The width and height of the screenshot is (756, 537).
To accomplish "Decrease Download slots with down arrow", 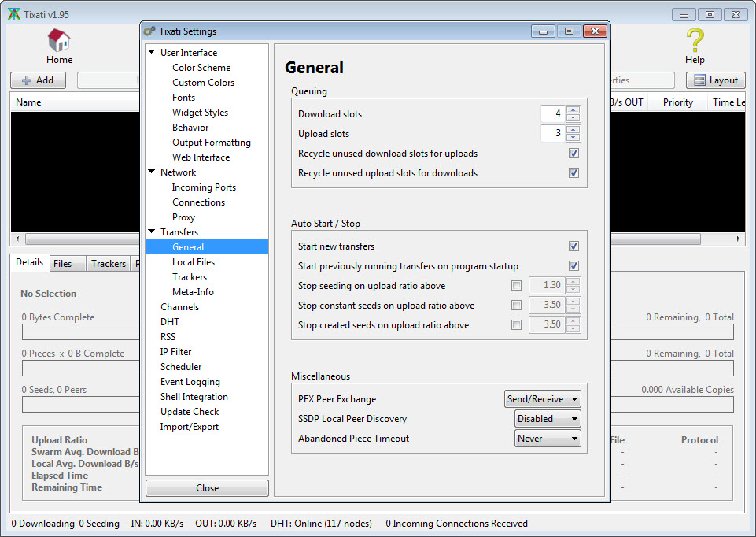I will [573, 118].
